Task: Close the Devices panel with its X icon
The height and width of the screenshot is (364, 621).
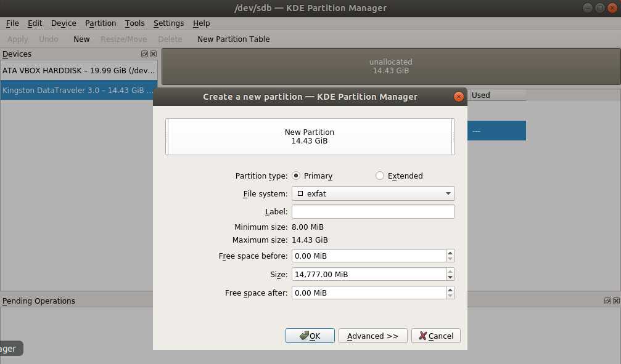Action: click(153, 54)
